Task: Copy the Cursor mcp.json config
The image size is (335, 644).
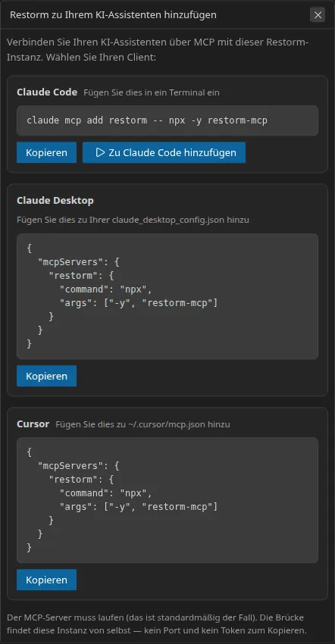Action: click(x=46, y=580)
